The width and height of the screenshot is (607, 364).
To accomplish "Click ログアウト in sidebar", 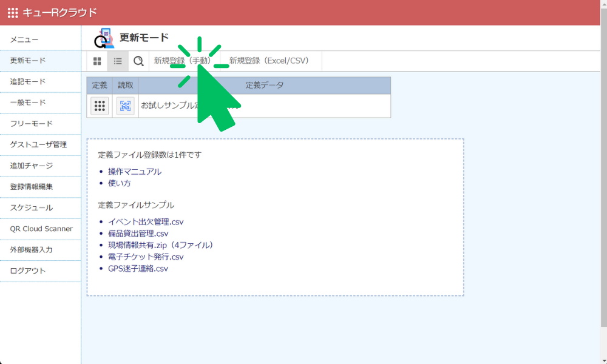I will (x=40, y=271).
